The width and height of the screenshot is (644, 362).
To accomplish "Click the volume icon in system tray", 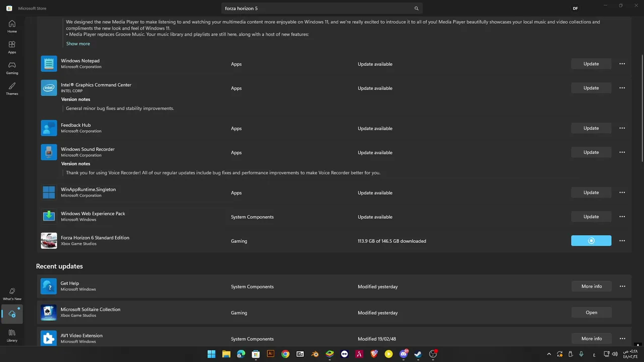I will click(x=615, y=354).
